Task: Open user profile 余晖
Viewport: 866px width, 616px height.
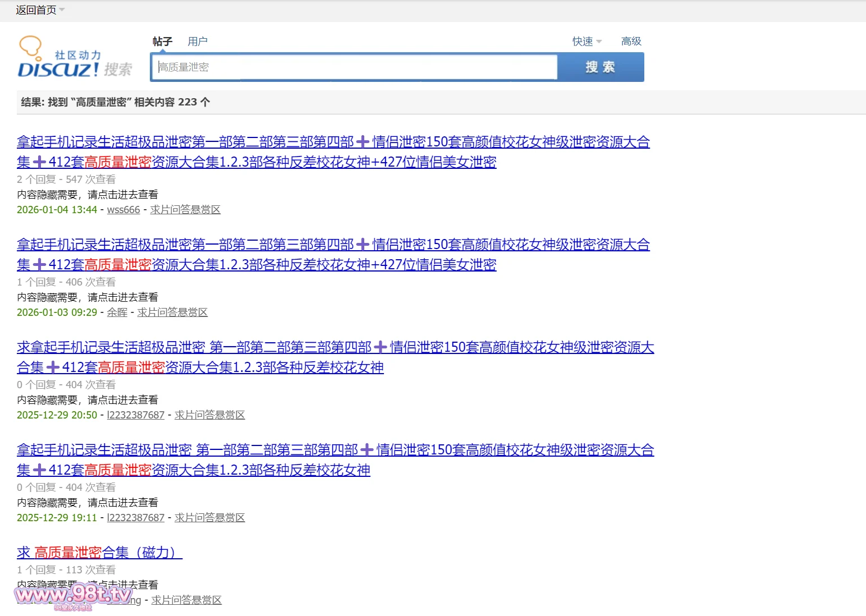Action: 117,312
